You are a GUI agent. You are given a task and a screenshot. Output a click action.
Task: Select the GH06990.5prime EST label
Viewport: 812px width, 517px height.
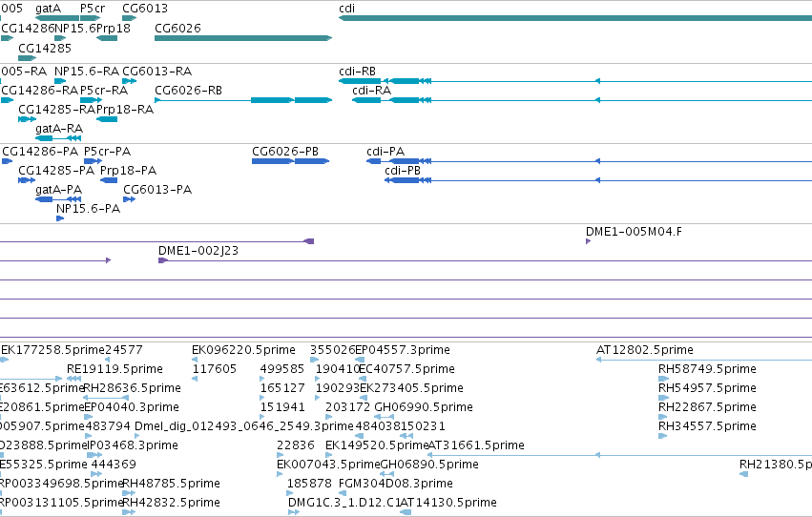click(424, 407)
